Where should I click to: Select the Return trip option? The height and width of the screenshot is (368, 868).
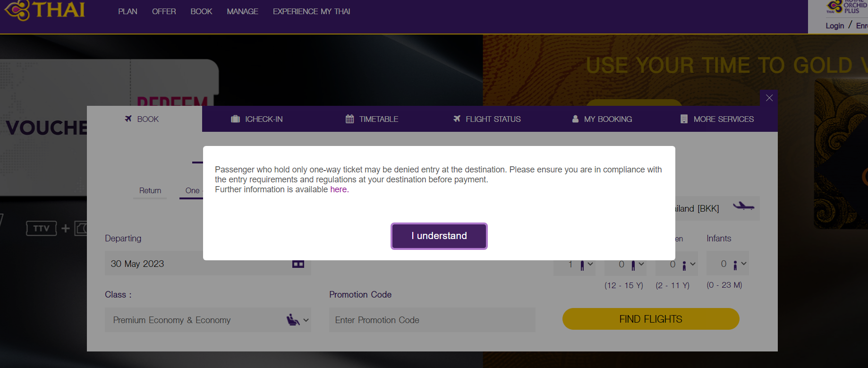[x=150, y=190]
